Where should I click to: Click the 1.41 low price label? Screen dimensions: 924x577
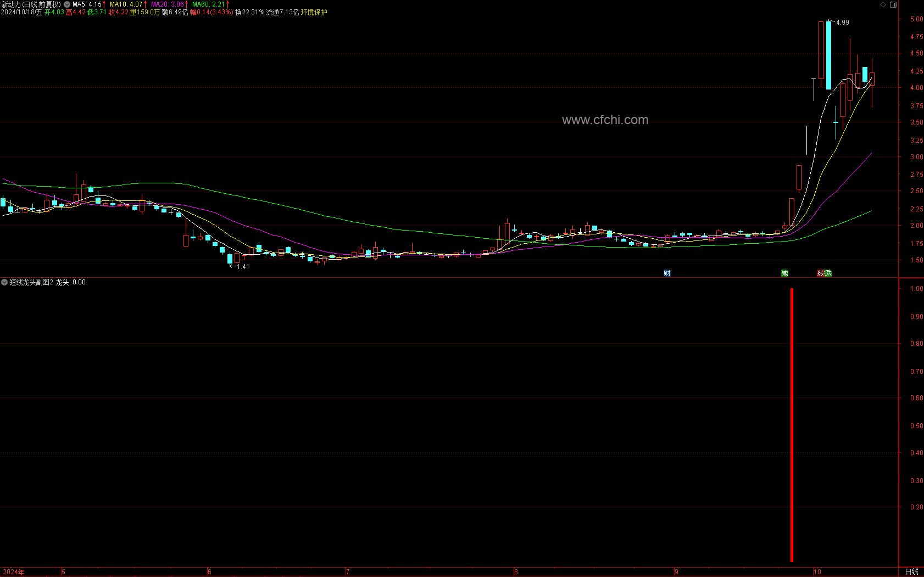(243, 267)
